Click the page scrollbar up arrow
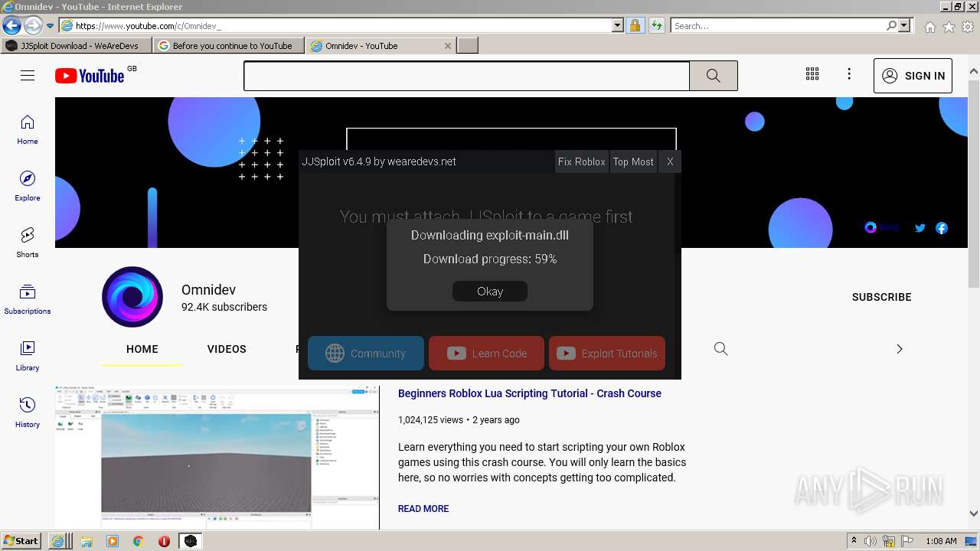 point(974,72)
